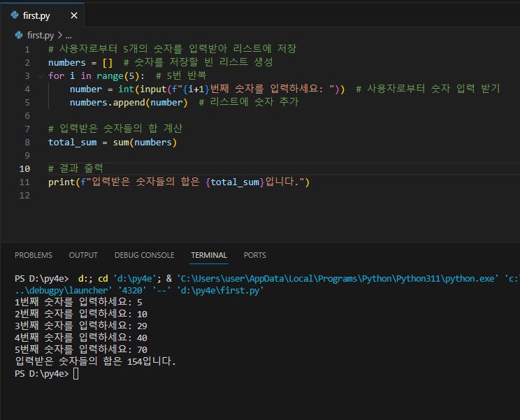This screenshot has width=520, height=420.
Task: Select line number 1 in the gutter
Action: click(x=27, y=49)
